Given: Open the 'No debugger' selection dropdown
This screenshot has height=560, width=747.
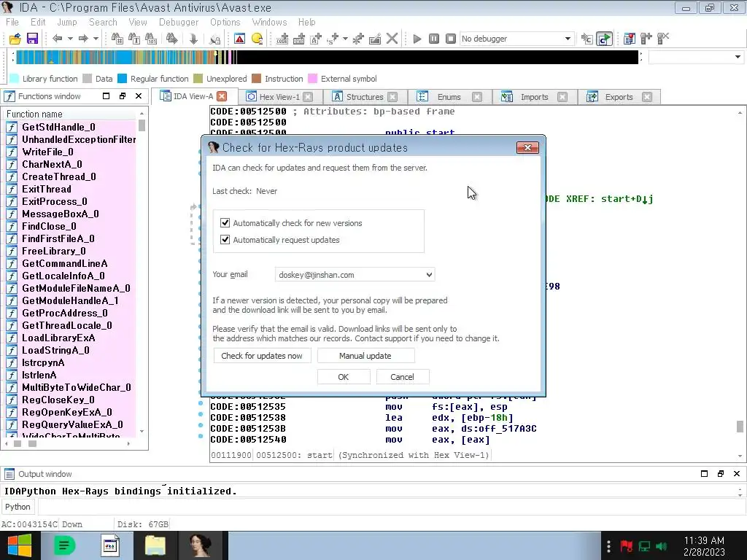Looking at the screenshot, I should (516, 39).
